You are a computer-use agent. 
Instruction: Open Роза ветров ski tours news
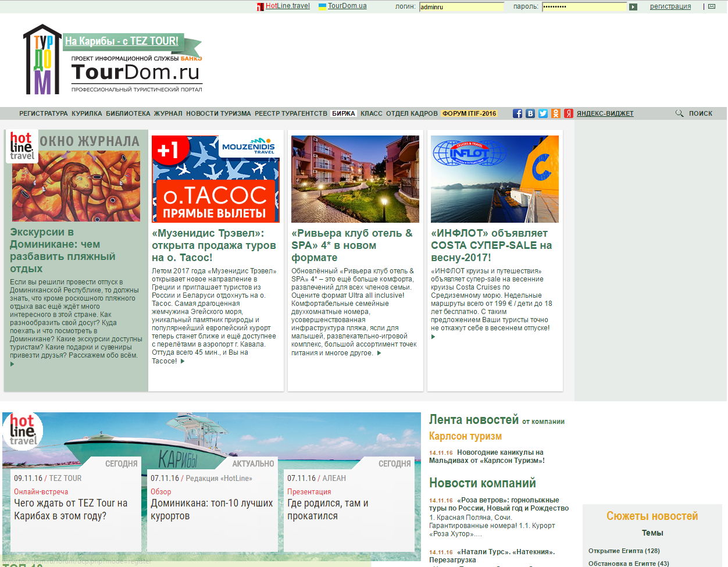point(499,504)
